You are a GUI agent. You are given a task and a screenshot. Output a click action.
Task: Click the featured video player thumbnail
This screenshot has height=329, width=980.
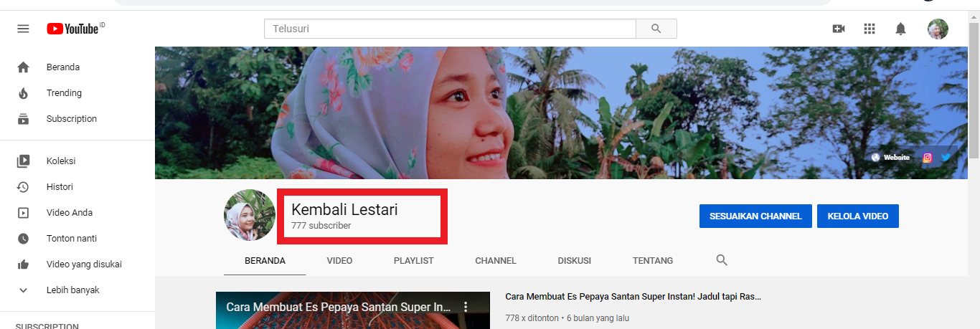coord(353,310)
